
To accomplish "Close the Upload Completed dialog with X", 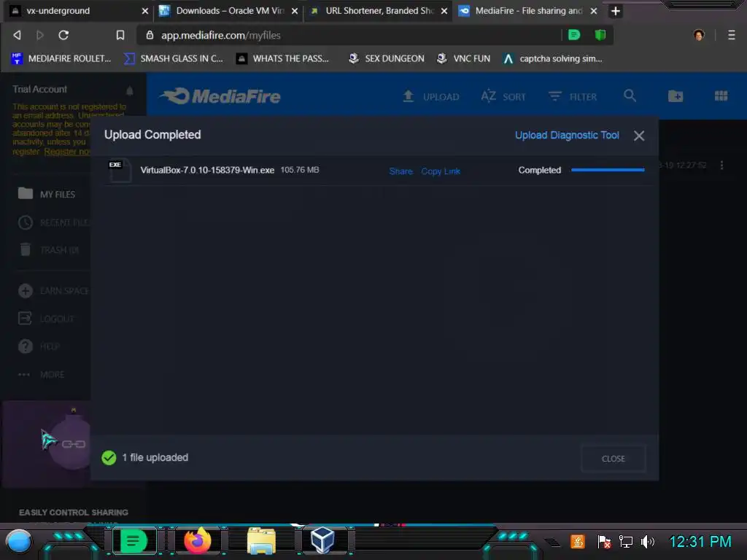I will [x=639, y=136].
